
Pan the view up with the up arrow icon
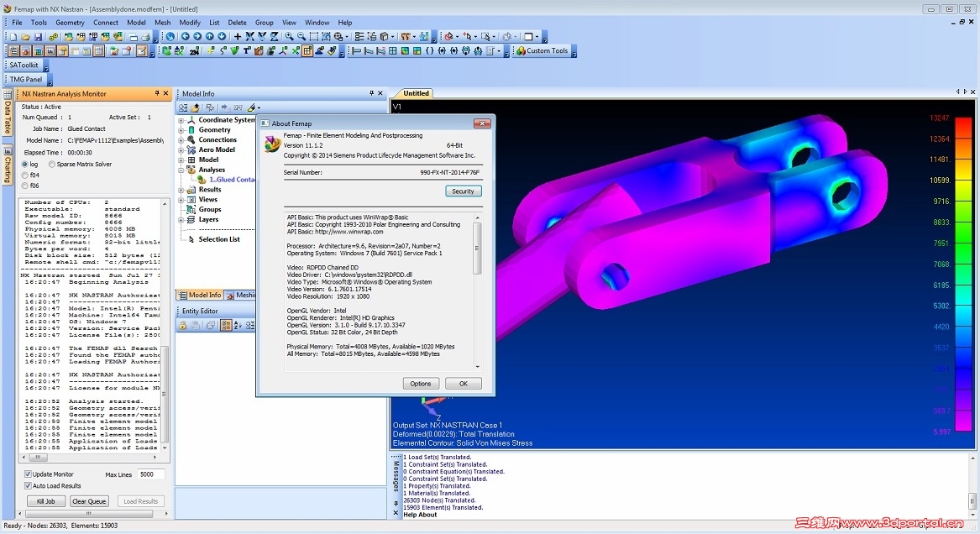209,37
